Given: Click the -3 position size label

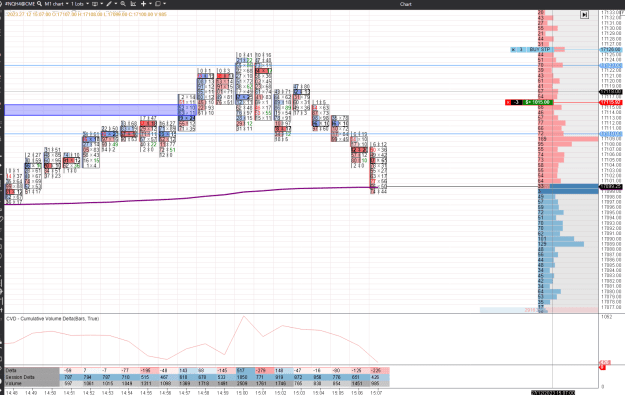Looking at the screenshot, I should click(516, 102).
